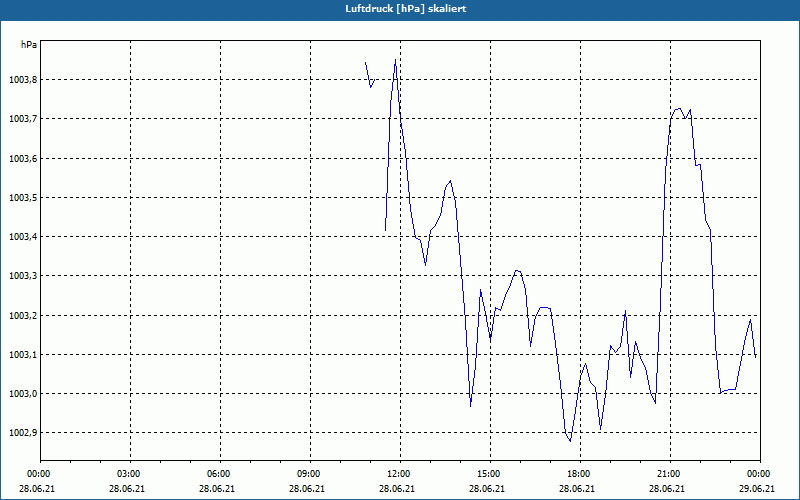This screenshot has height=500, width=800.
Task: Click the 21:00 time axis label
Action: [x=670, y=474]
